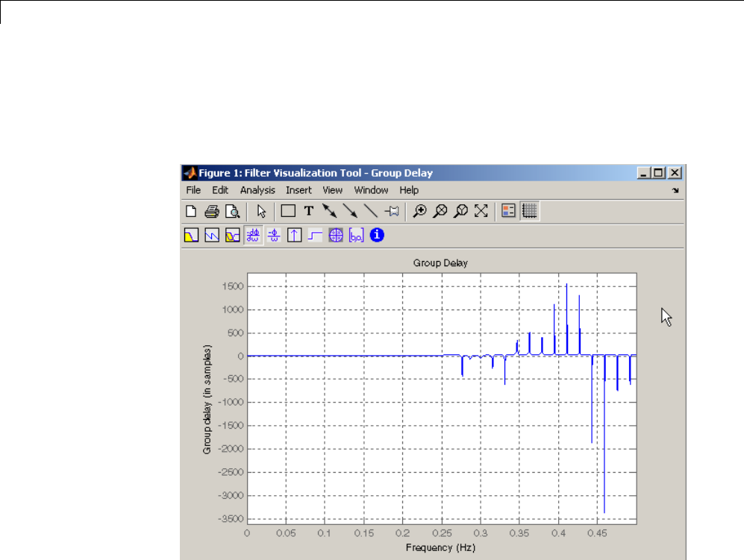
Task: Expand the View menu
Action: [x=333, y=190]
